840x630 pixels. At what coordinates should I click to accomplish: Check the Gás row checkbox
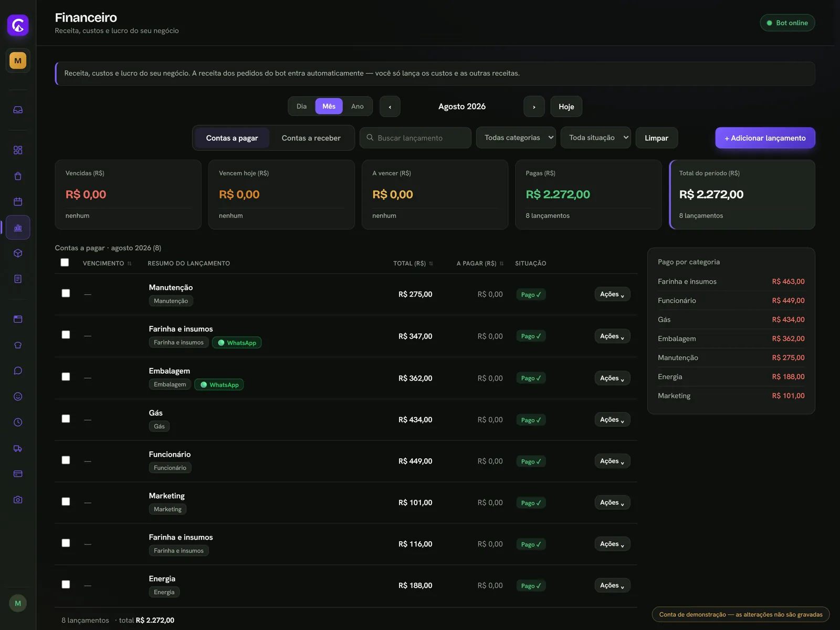click(x=66, y=418)
